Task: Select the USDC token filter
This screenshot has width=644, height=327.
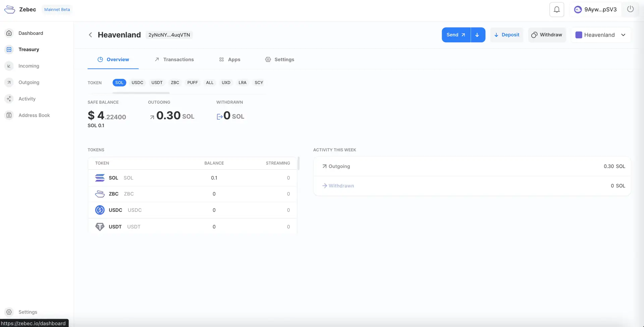Action: [x=137, y=83]
